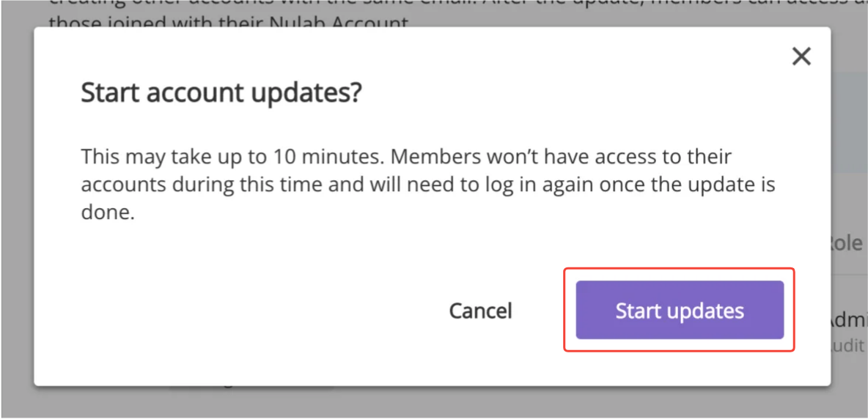Click the 'once the update is' phrase
868x419 pixels.
coord(657,185)
